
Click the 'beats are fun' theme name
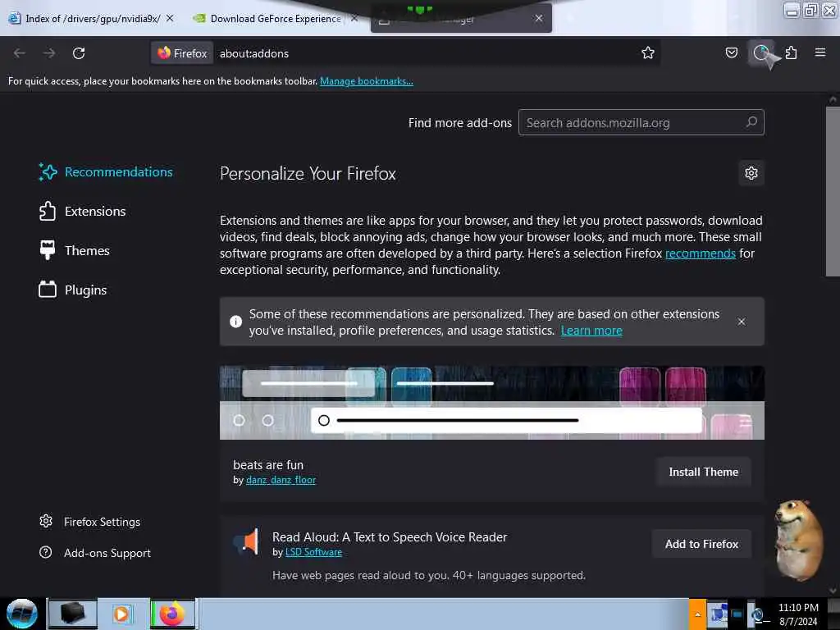pos(268,465)
